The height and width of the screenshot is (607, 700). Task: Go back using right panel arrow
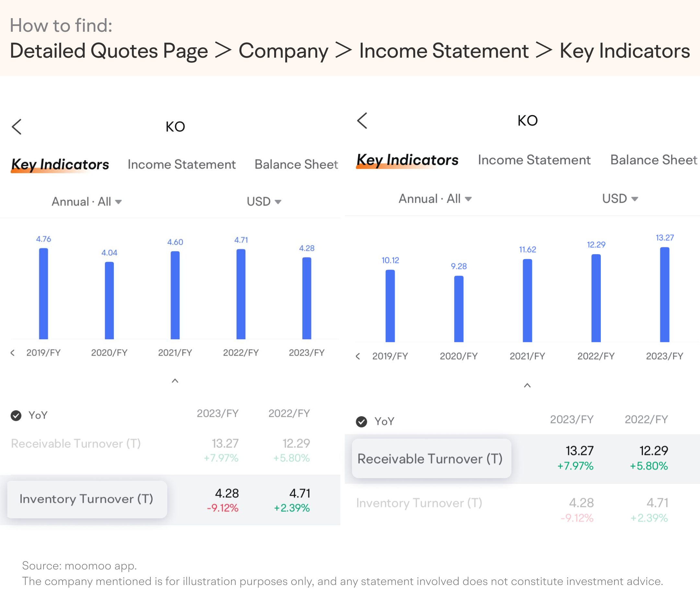tap(362, 120)
